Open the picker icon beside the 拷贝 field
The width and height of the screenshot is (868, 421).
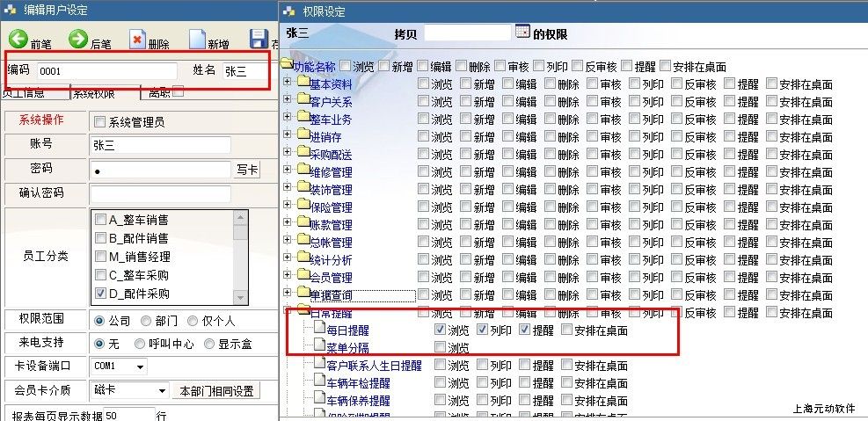pyautogui.click(x=522, y=33)
